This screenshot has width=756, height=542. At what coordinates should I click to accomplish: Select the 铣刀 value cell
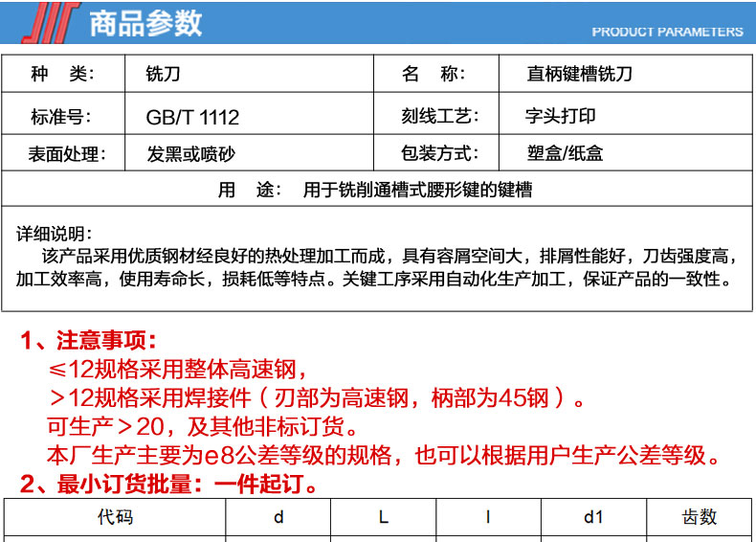click(x=249, y=74)
